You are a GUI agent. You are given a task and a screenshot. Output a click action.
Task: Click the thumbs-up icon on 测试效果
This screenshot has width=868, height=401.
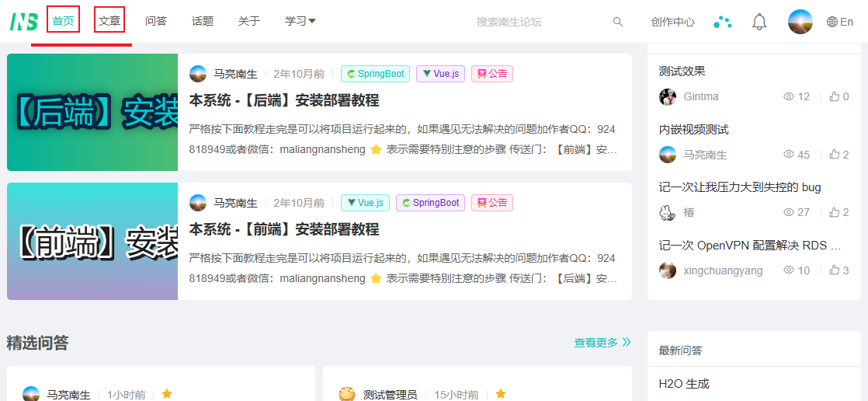834,96
